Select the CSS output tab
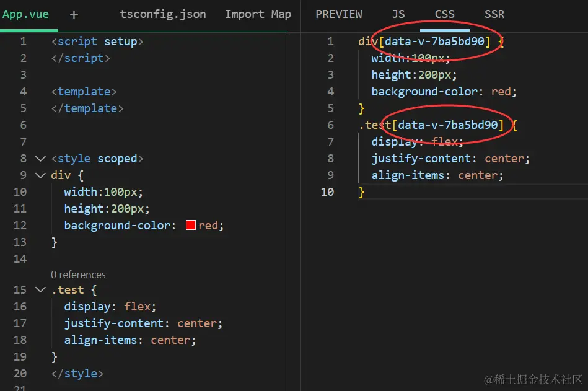Image resolution: width=588 pixels, height=391 pixels. (445, 14)
